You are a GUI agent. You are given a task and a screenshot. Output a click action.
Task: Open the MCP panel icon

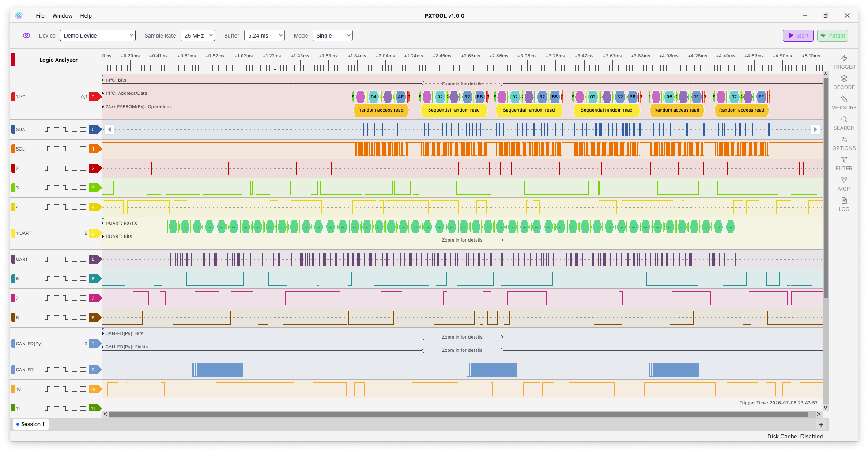[844, 180]
